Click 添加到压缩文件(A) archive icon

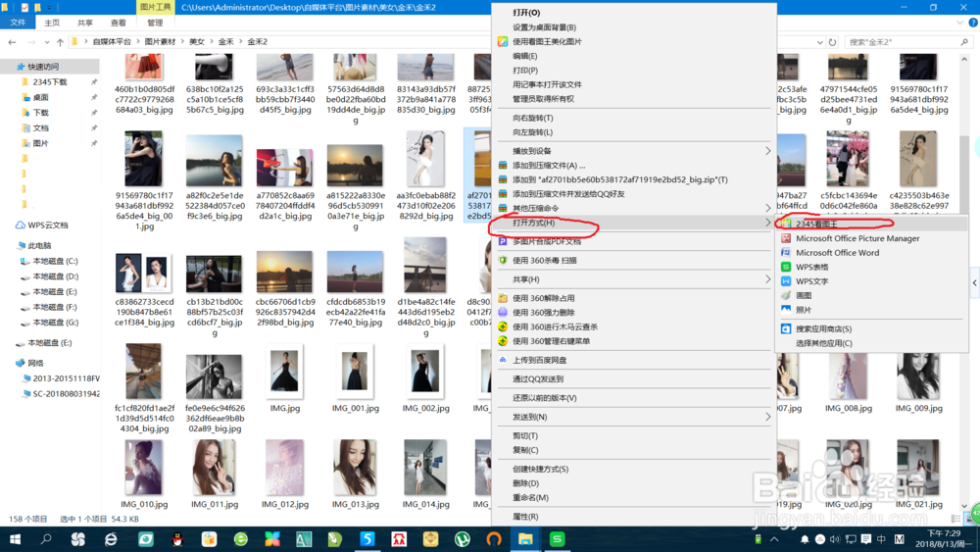(503, 165)
